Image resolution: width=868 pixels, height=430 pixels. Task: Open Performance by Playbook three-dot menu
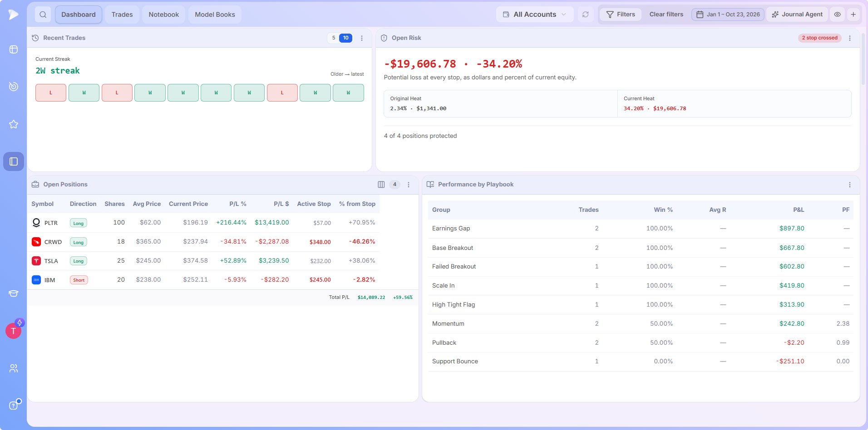pyautogui.click(x=850, y=185)
